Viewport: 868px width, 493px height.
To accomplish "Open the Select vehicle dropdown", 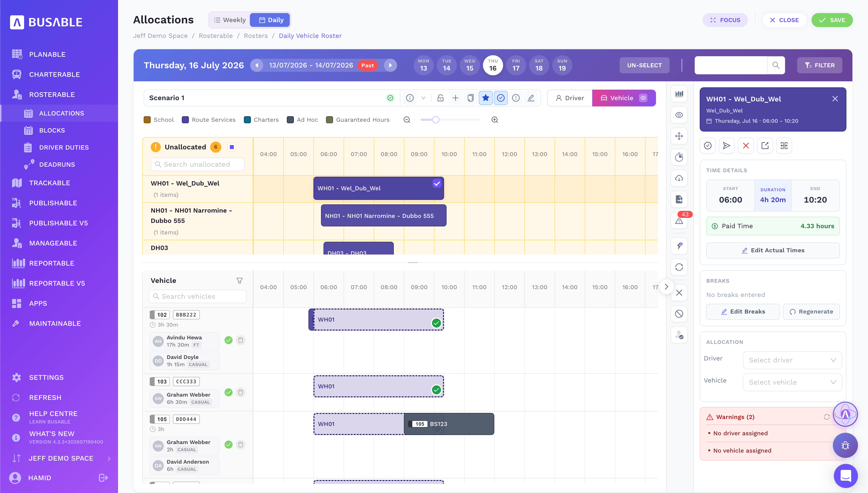I will point(792,382).
